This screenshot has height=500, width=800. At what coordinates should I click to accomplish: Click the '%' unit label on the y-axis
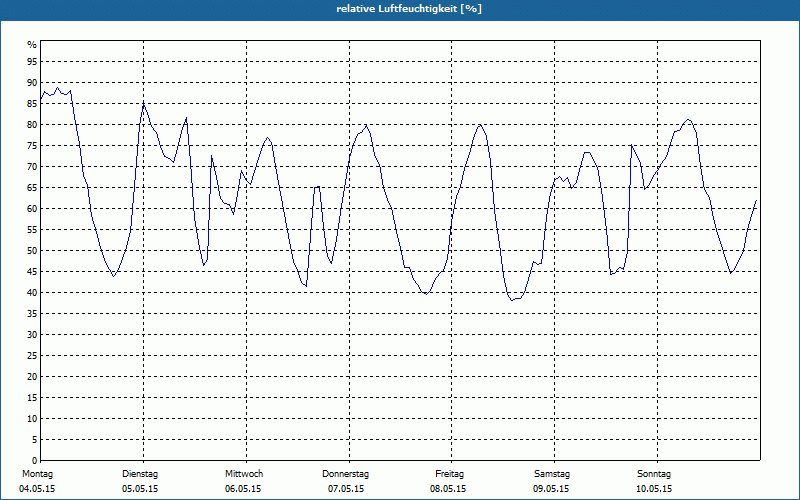32,45
